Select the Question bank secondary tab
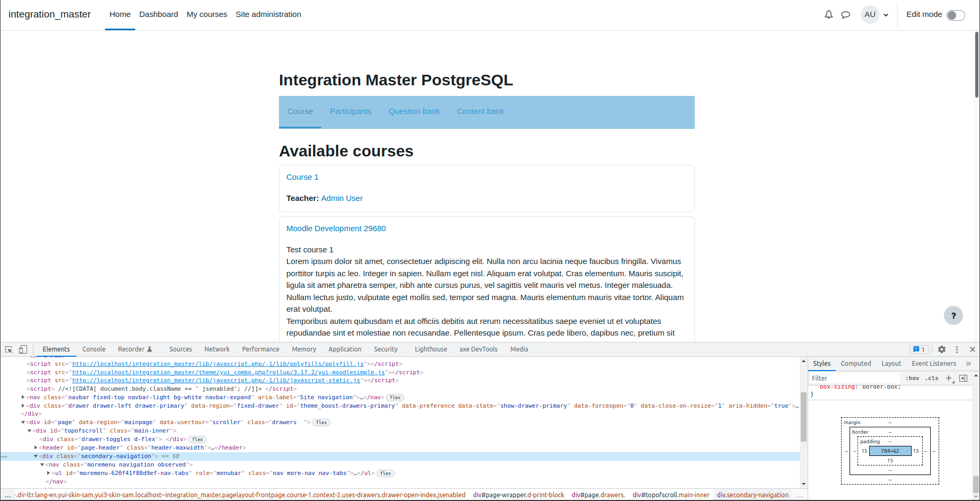 pyautogui.click(x=414, y=111)
